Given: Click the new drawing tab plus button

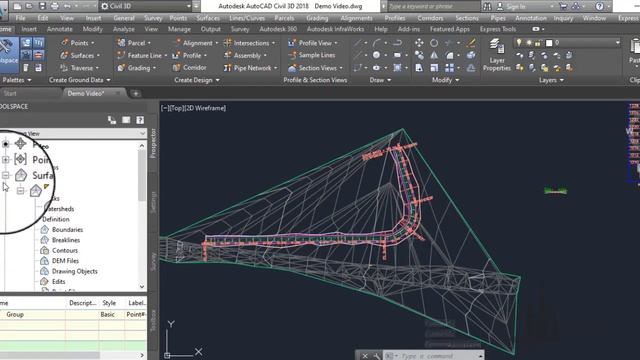Looking at the screenshot, I should [136, 94].
